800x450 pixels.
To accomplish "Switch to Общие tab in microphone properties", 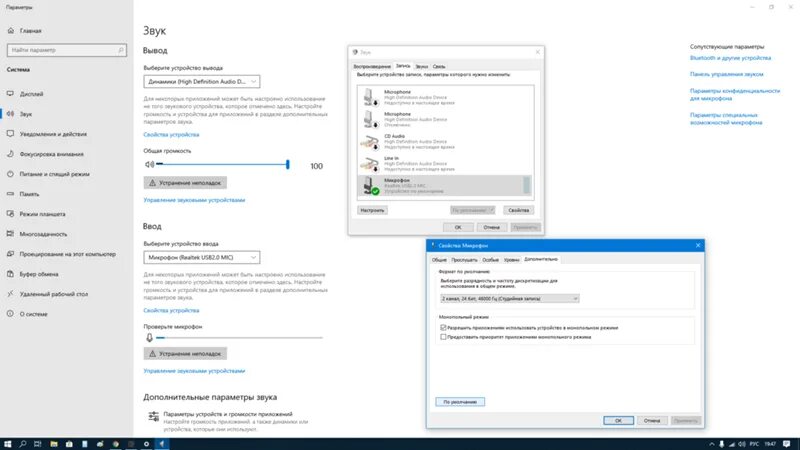I will (x=439, y=260).
